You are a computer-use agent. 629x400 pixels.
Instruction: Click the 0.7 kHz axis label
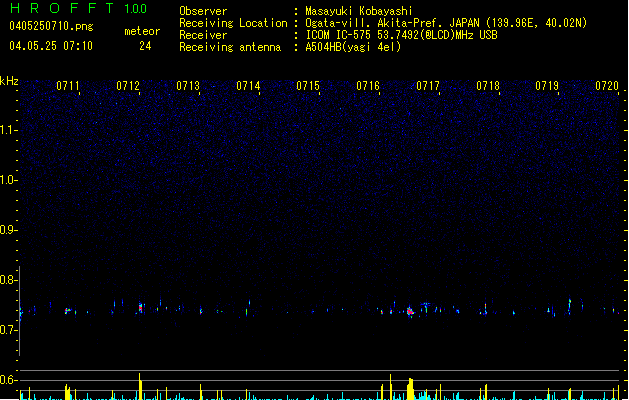pyautogui.click(x=7, y=330)
